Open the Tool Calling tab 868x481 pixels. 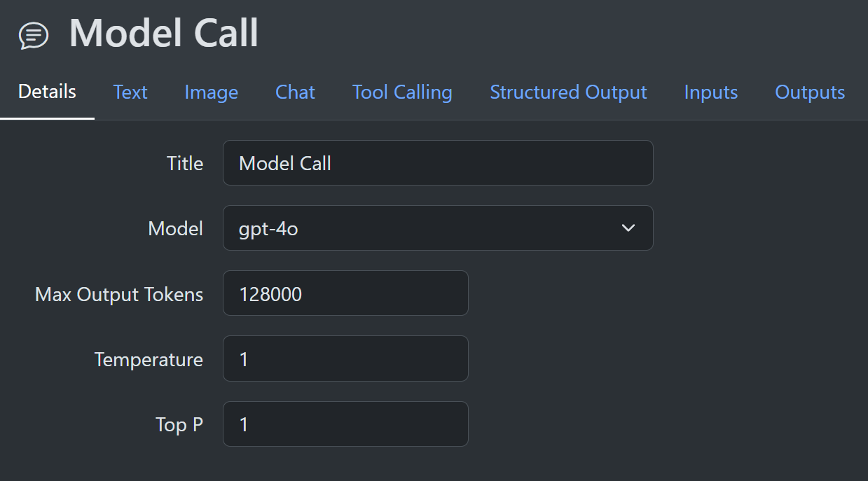402,92
